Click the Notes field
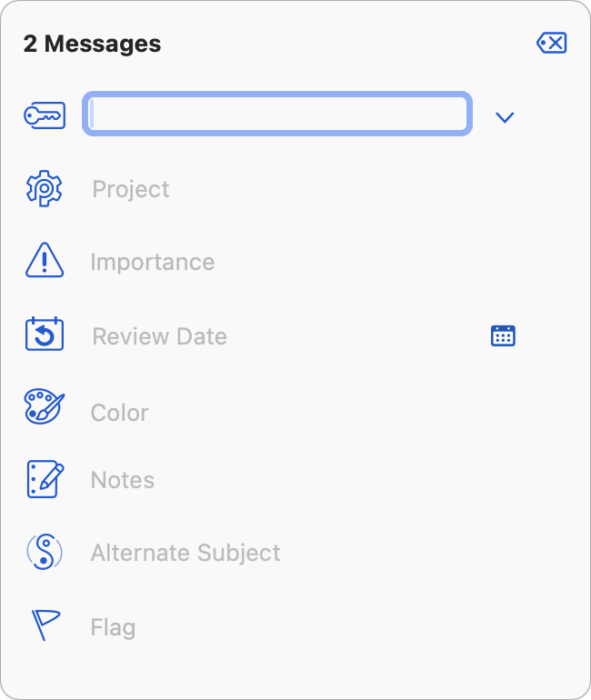Screen dimensions: 591x700 point(123,480)
